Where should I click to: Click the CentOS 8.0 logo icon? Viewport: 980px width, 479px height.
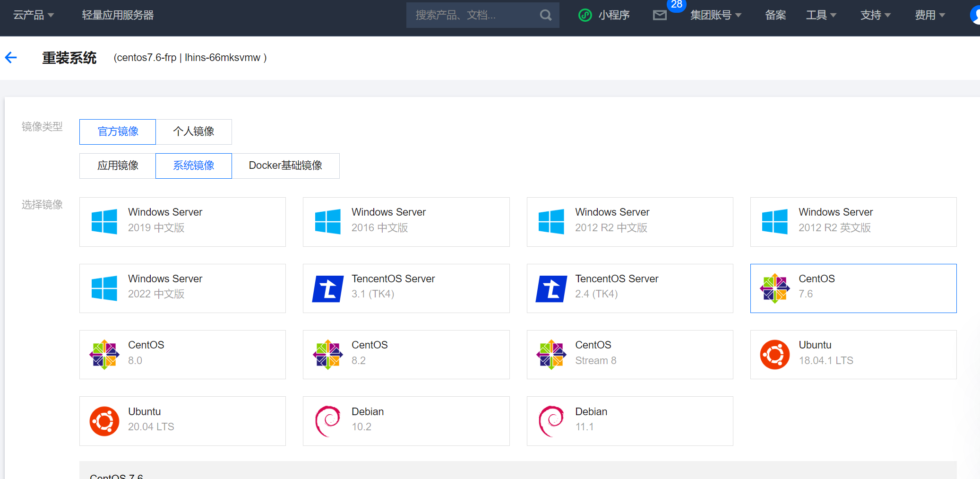pos(104,355)
